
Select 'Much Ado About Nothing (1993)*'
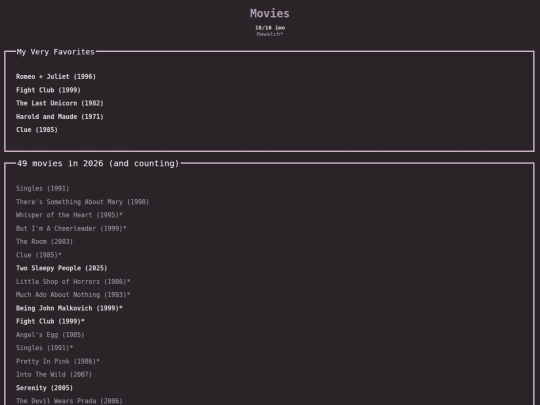pyautogui.click(x=73, y=294)
